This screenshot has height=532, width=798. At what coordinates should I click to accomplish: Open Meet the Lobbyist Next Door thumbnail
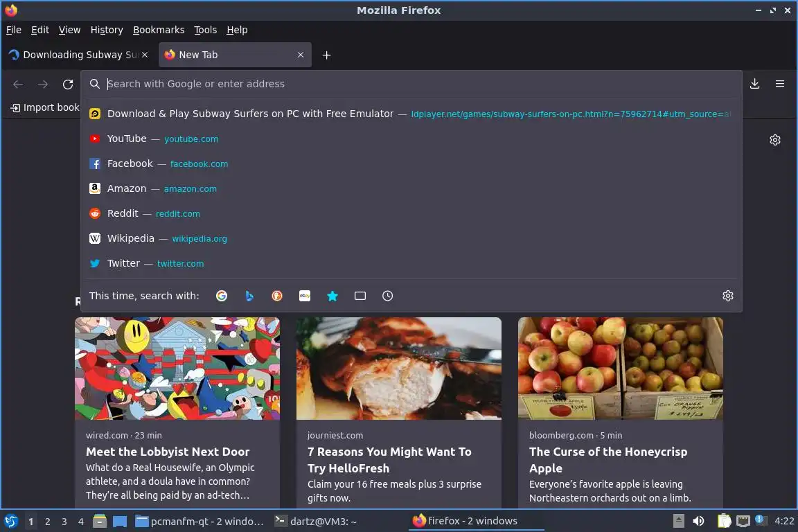[177, 369]
